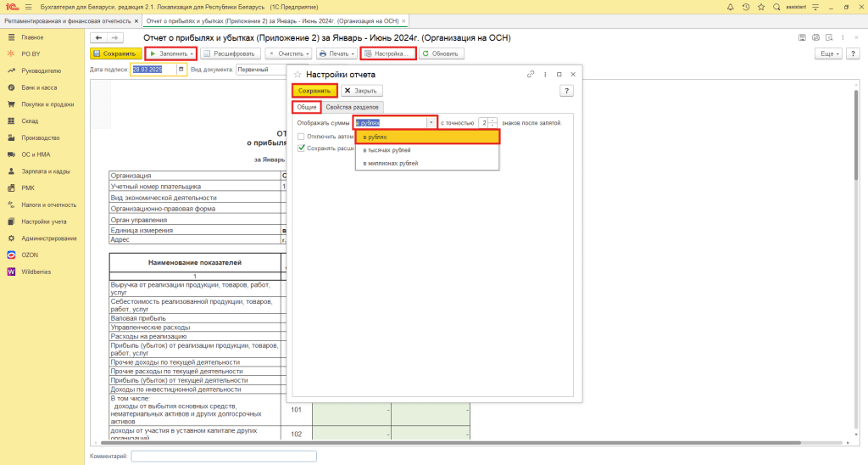Switch to Свойства разделов tab
This screenshot has height=465, width=868.
point(353,107)
